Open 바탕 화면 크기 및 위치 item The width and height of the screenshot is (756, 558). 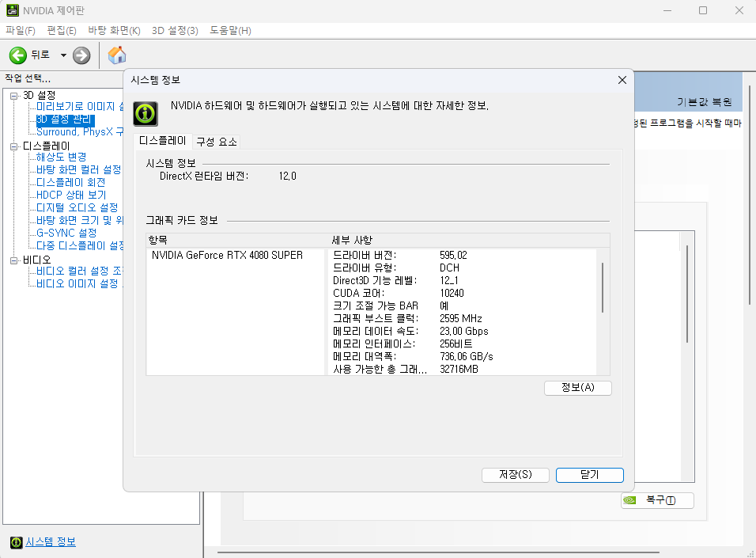pyautogui.click(x=80, y=220)
